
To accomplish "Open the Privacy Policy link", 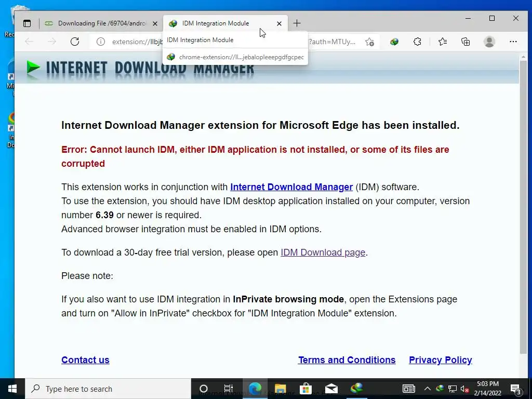I will pyautogui.click(x=441, y=360).
